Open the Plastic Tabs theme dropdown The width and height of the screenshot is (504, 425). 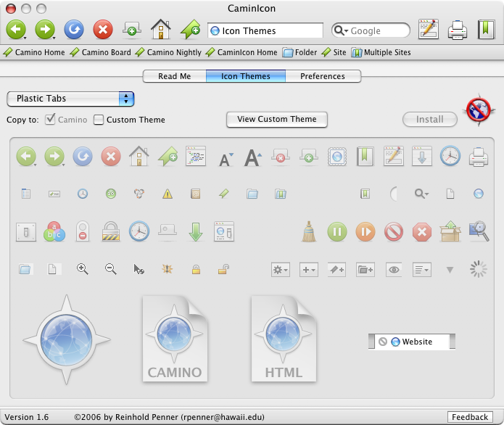70,99
